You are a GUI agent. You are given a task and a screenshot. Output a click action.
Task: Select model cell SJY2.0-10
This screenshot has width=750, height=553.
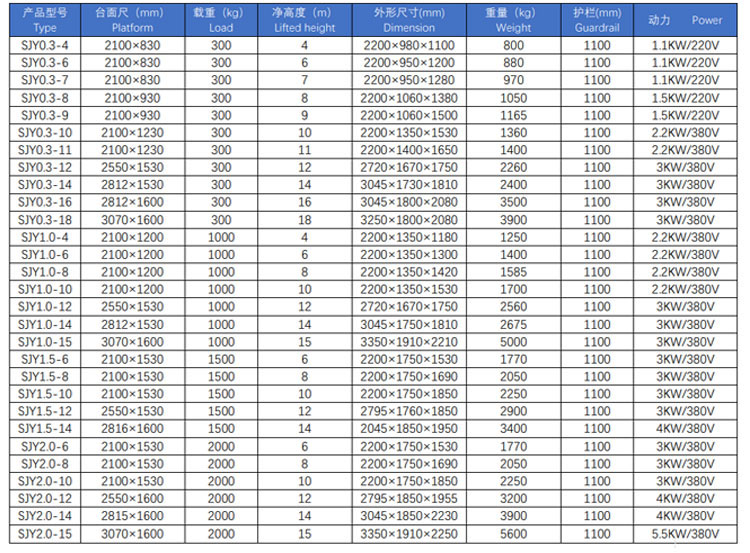(x=45, y=481)
